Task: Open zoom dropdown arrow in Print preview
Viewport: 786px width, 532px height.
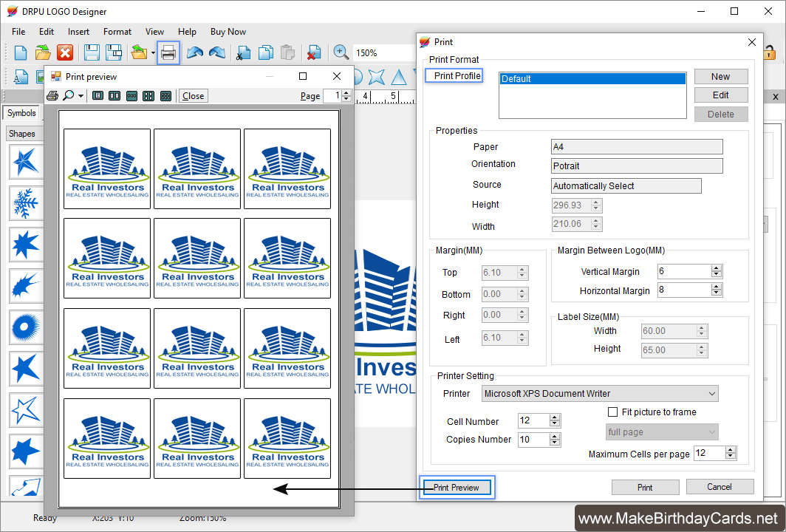Action: 81,96
